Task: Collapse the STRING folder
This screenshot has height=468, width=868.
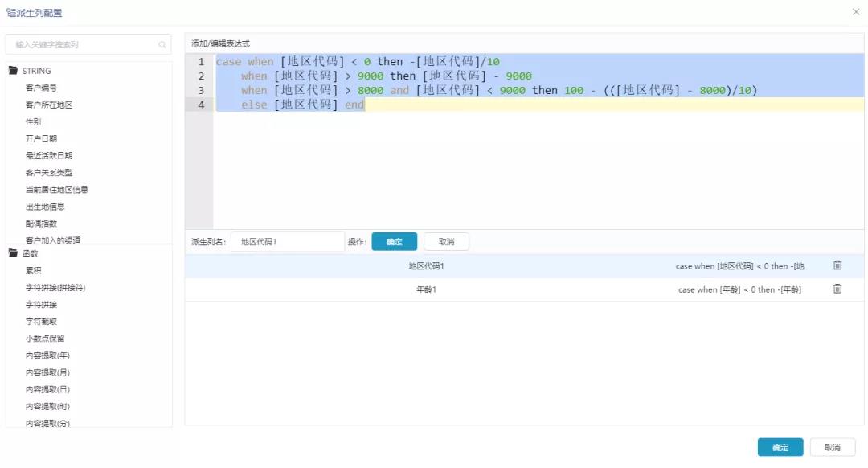Action: click(x=13, y=71)
